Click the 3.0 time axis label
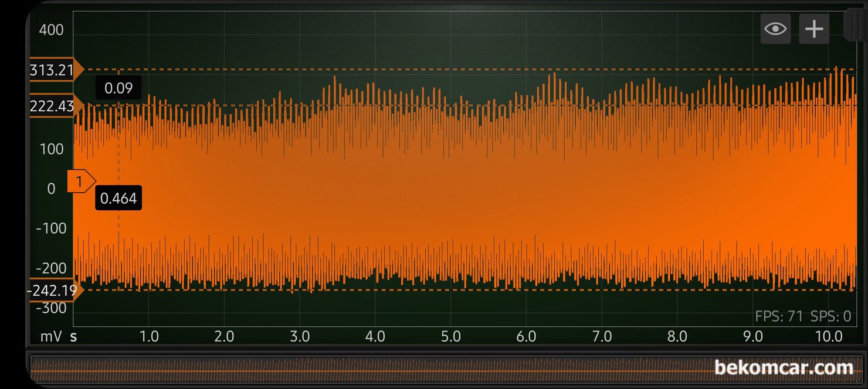 pyautogui.click(x=300, y=337)
